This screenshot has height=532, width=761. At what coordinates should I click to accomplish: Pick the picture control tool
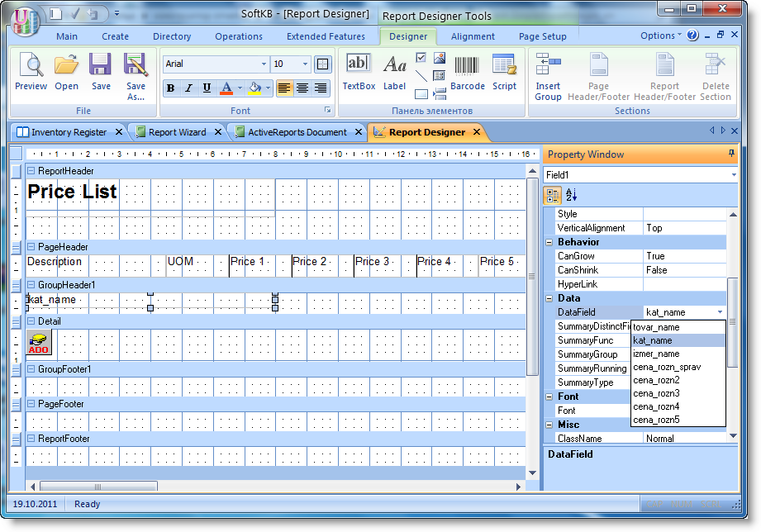(x=440, y=58)
